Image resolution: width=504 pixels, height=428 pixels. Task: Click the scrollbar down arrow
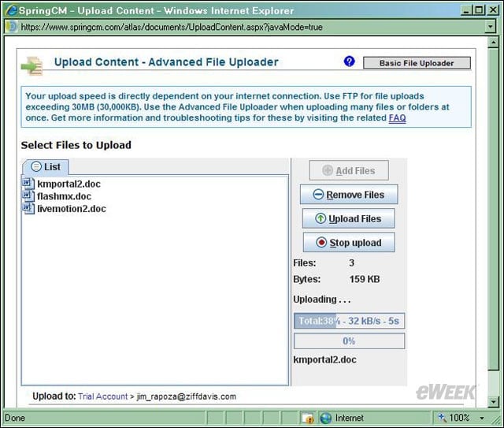pyautogui.click(x=493, y=402)
